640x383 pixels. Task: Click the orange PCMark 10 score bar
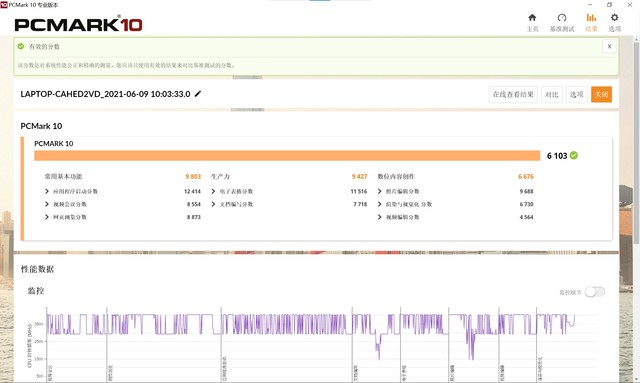(x=287, y=156)
